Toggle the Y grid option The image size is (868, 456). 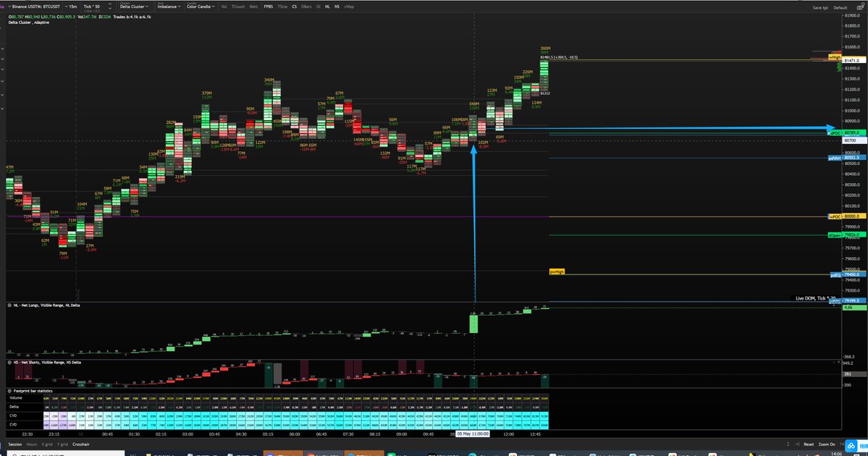pyautogui.click(x=62, y=444)
